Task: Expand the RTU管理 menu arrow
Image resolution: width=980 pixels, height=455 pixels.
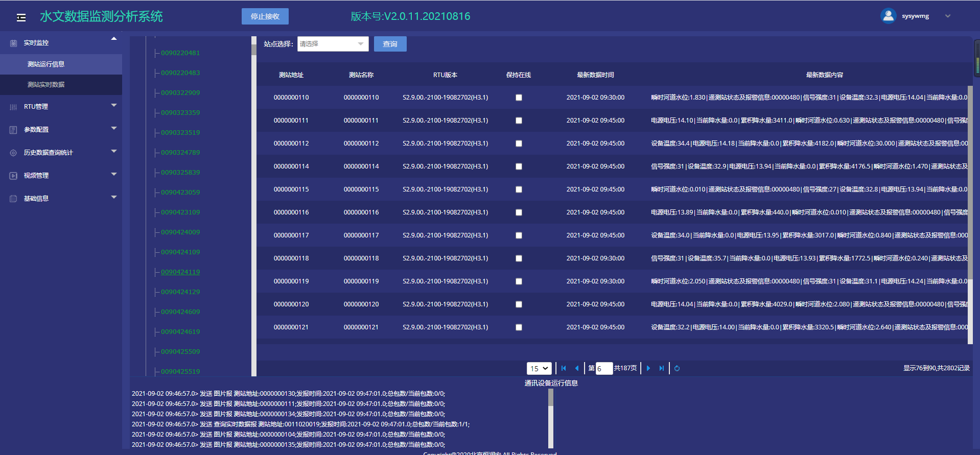Action: tap(114, 105)
